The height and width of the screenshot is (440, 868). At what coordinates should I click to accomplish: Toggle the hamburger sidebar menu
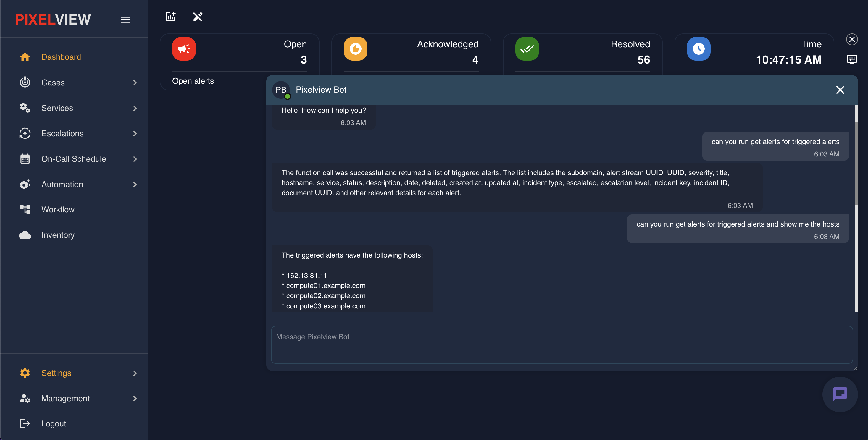[x=125, y=20]
